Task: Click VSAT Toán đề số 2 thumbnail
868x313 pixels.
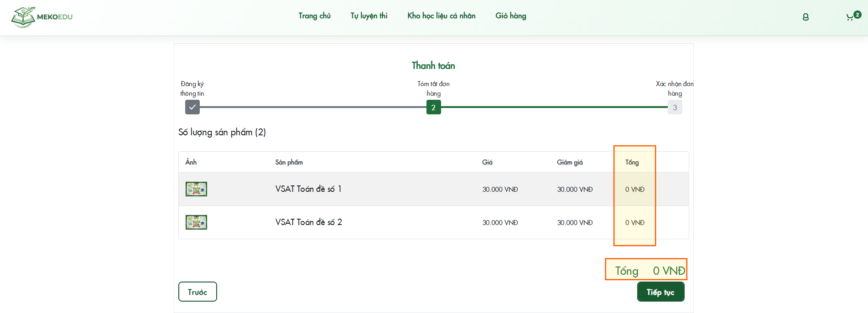Action: point(196,222)
